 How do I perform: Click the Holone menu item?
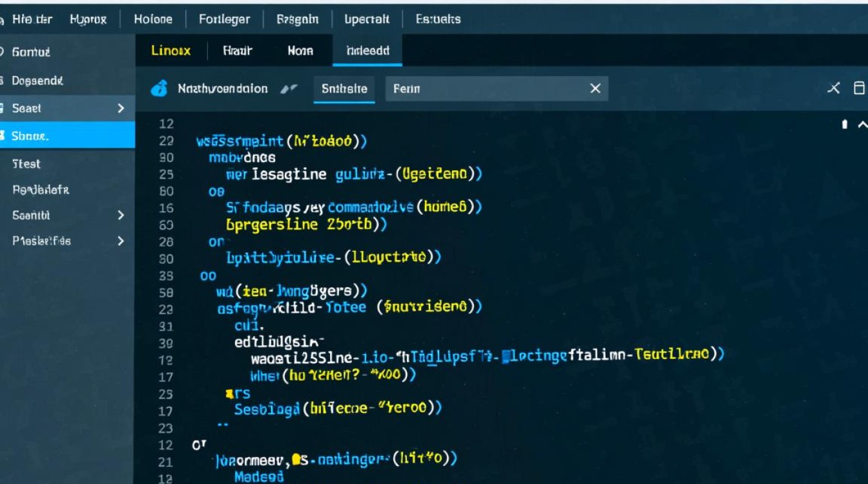[153, 19]
